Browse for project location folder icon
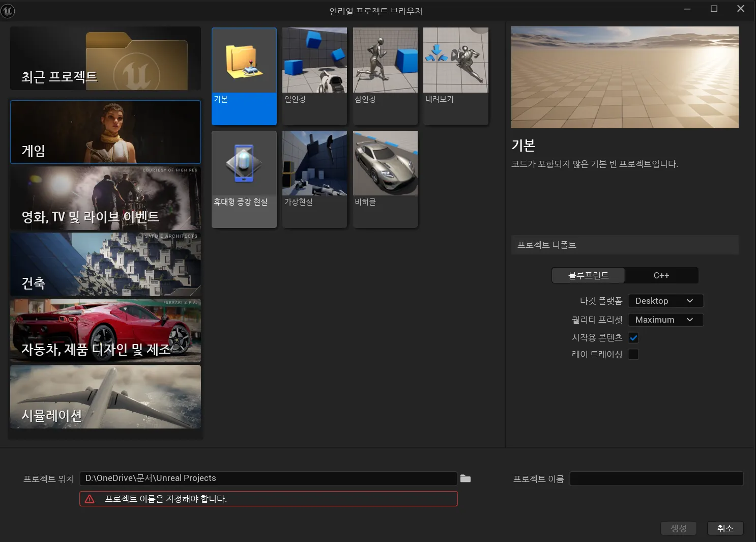Viewport: 756px width, 542px height. point(465,478)
